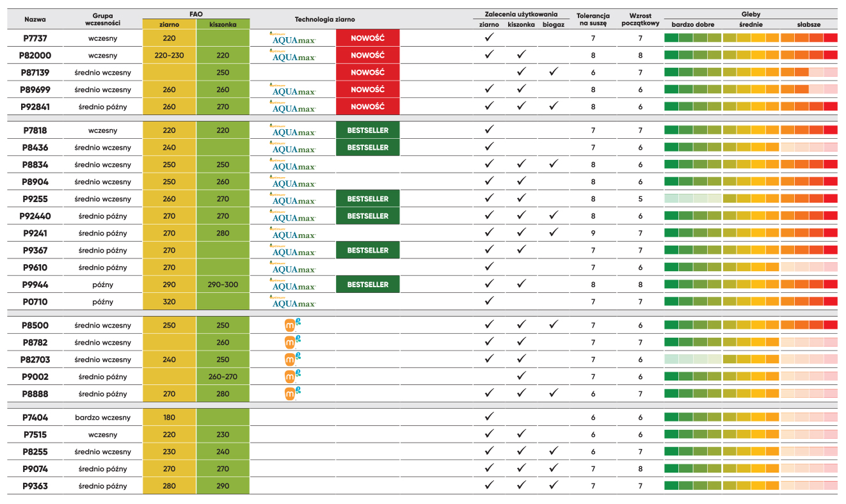The height and width of the screenshot is (504, 846).
Task: Click the biogaz checkmark for P87139
Action: pyautogui.click(x=554, y=72)
